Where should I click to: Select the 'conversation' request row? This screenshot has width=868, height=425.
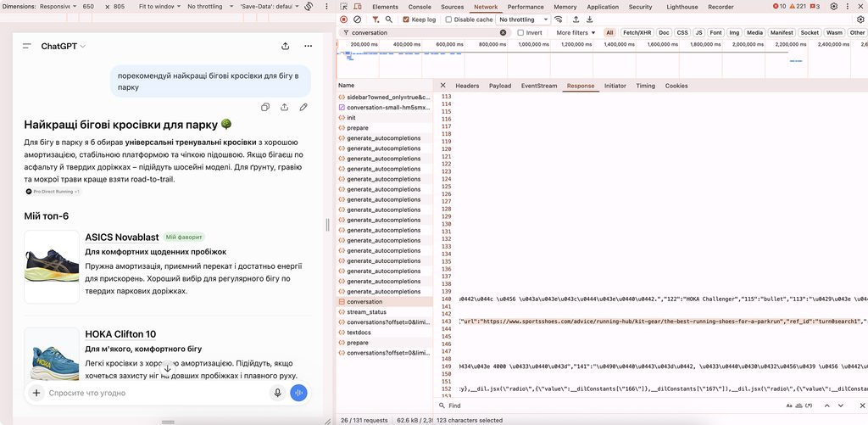[x=385, y=302]
